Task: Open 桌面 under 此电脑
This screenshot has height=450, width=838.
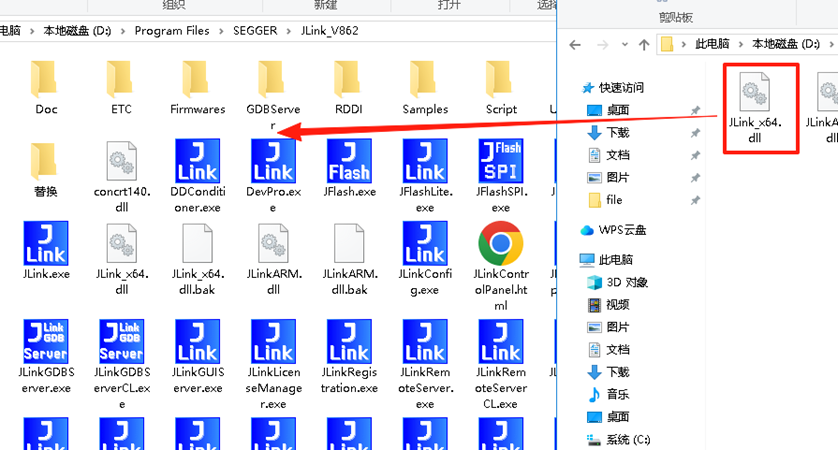Action: (618, 417)
